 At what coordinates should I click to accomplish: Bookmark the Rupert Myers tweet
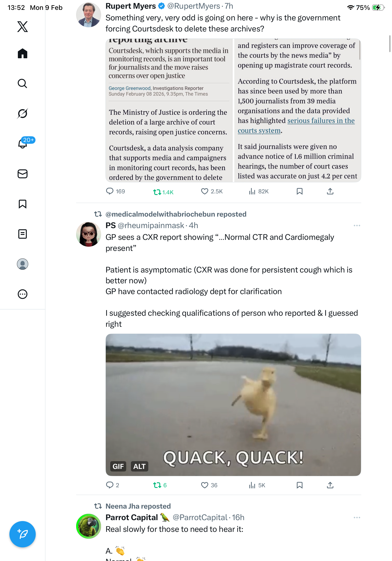(300, 191)
